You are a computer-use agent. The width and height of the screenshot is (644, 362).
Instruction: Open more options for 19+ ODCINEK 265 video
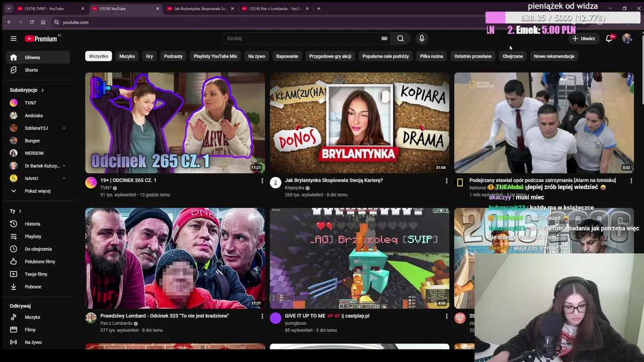262,180
